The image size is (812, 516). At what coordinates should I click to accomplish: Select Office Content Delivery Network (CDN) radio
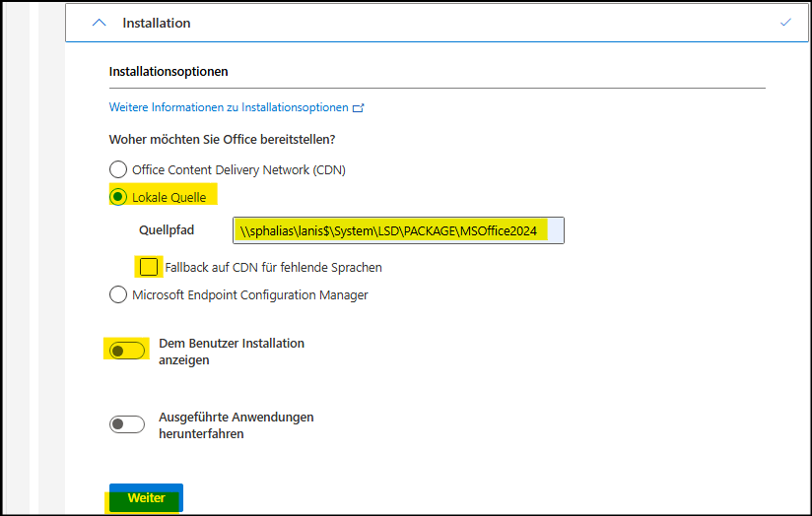click(x=118, y=169)
